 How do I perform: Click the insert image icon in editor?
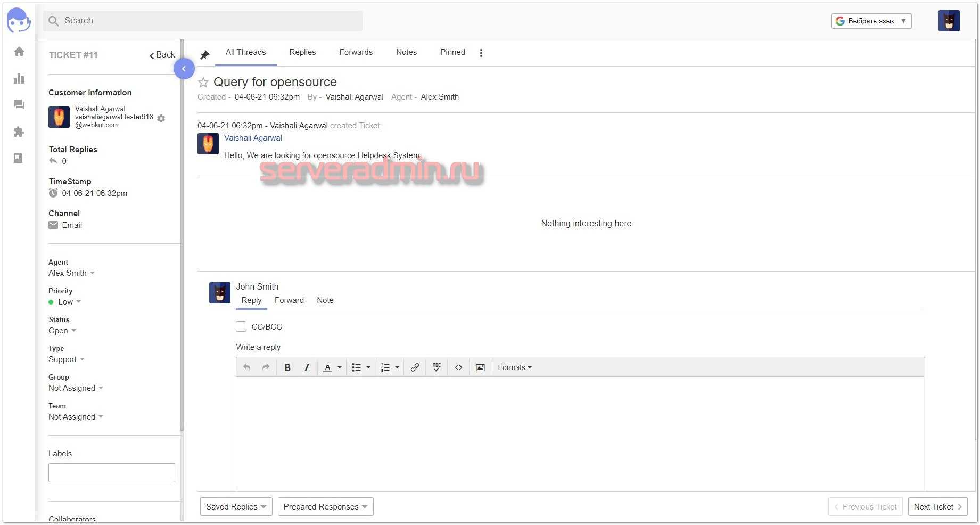click(480, 367)
